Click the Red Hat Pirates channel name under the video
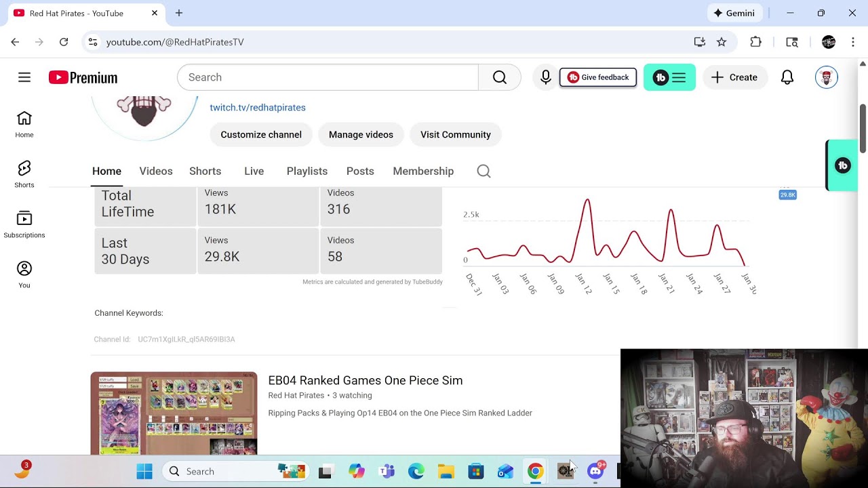 [296, 396]
